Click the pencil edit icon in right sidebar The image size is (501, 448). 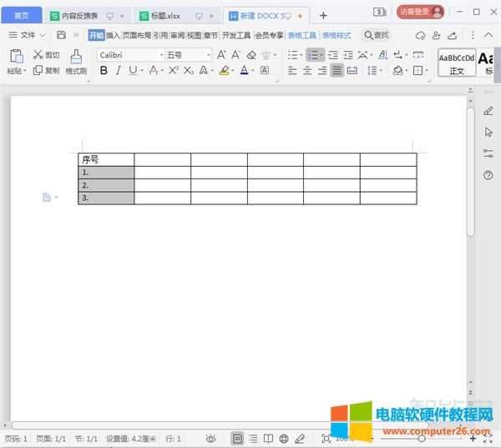pyautogui.click(x=488, y=110)
